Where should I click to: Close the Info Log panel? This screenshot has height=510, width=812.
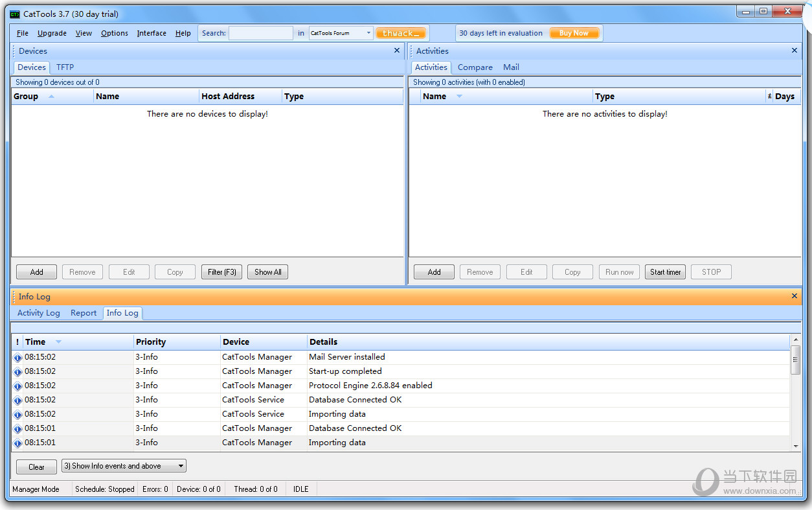(x=795, y=296)
